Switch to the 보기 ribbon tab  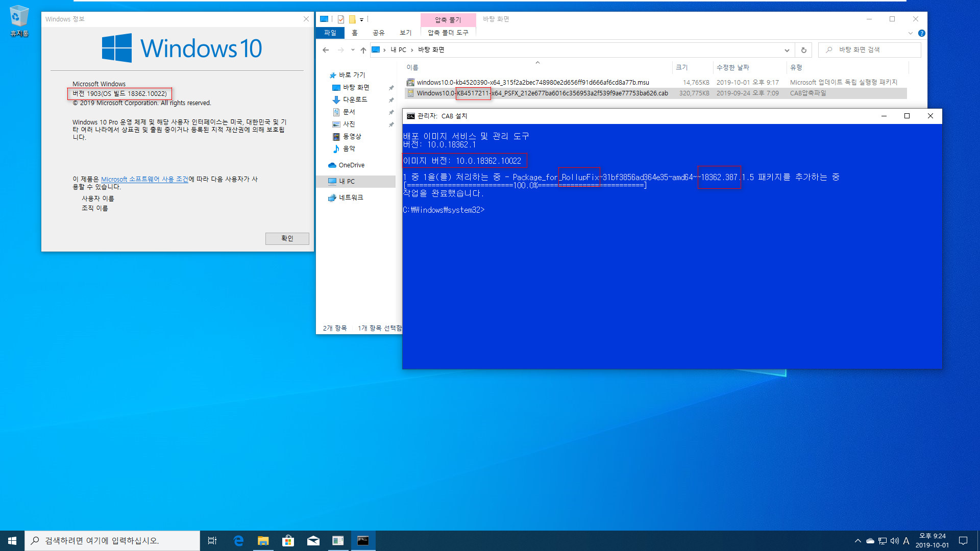406,33
